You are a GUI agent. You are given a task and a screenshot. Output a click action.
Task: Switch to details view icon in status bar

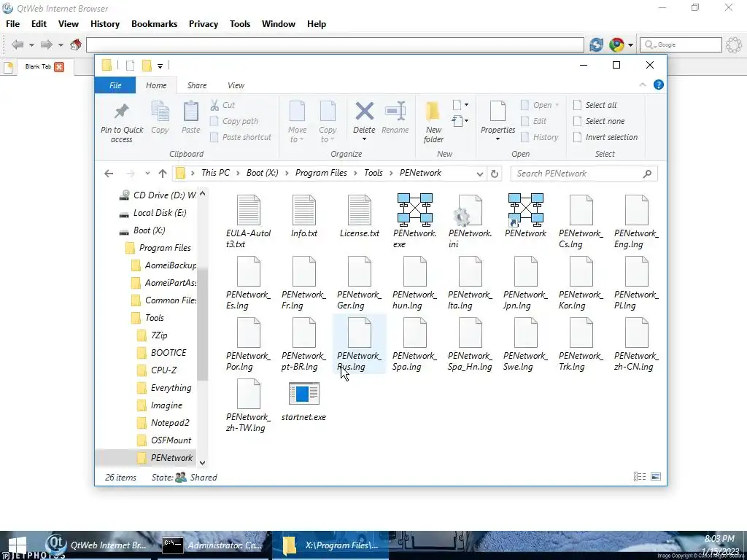(x=640, y=477)
